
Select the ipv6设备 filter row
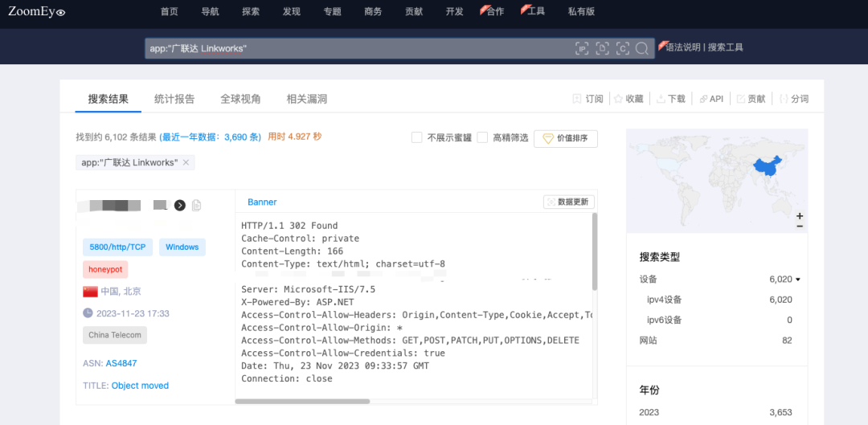point(719,320)
